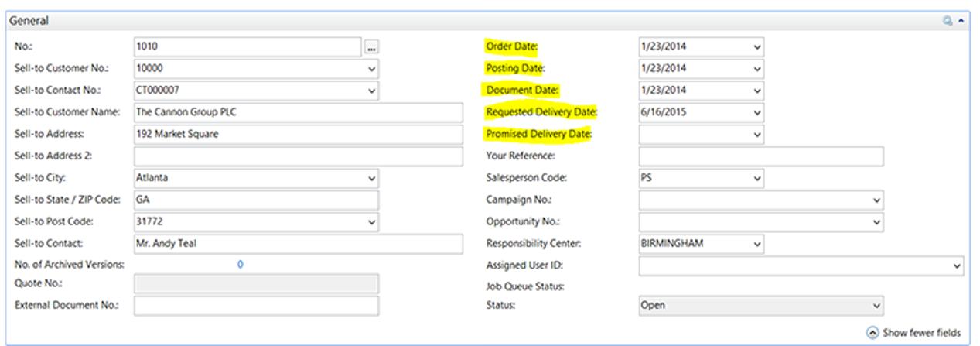Click the General section header title
980x346 pixels.
click(x=29, y=21)
